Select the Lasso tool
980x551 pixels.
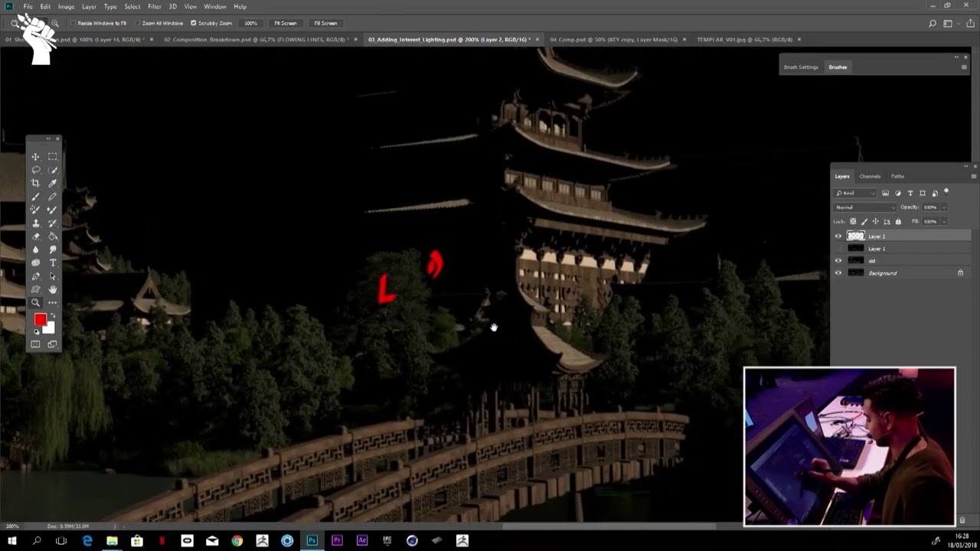pyautogui.click(x=35, y=170)
